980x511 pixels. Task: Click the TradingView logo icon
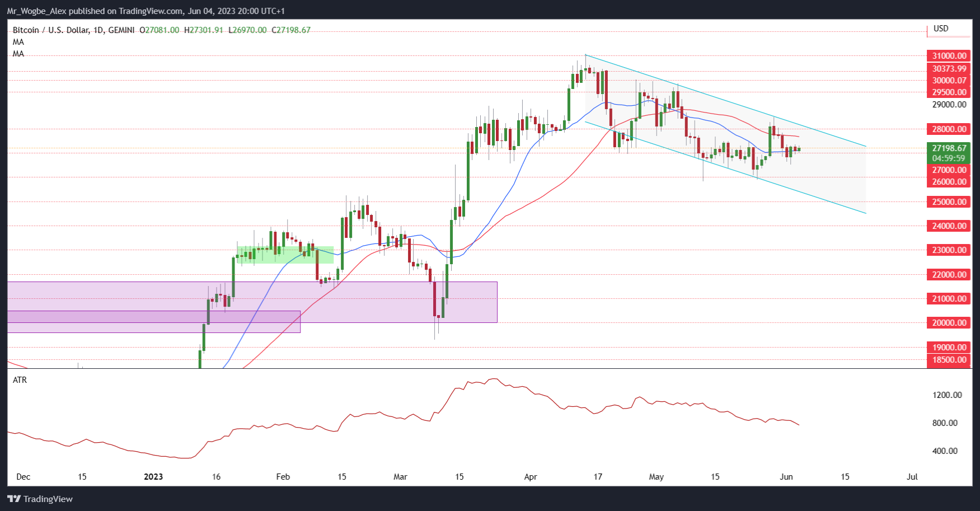(x=14, y=499)
